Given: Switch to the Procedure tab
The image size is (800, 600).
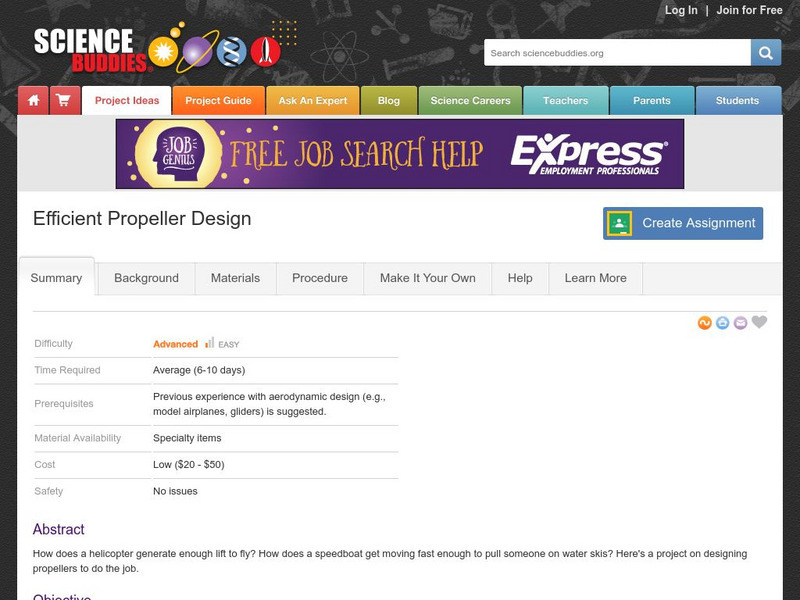Looking at the screenshot, I should (x=320, y=278).
